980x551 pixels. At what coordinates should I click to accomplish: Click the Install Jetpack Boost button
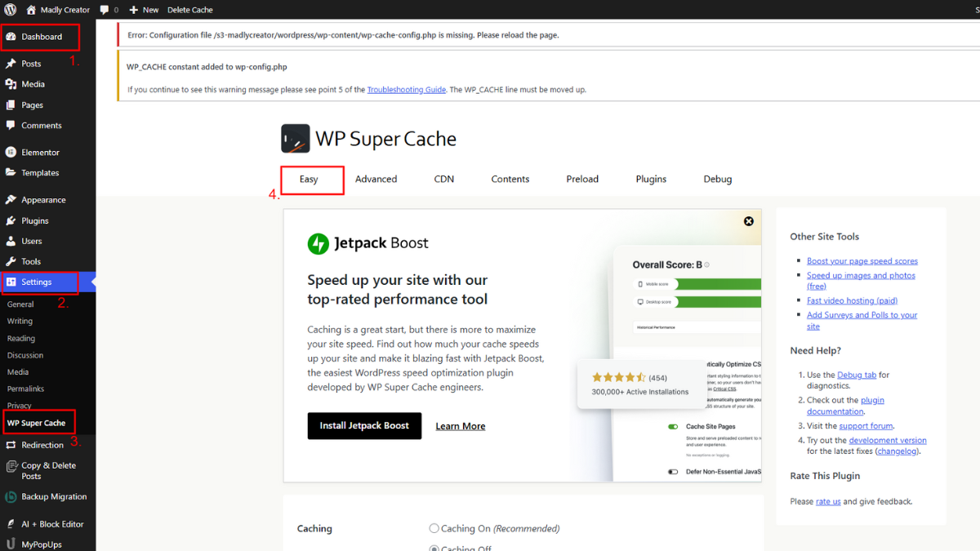point(364,425)
